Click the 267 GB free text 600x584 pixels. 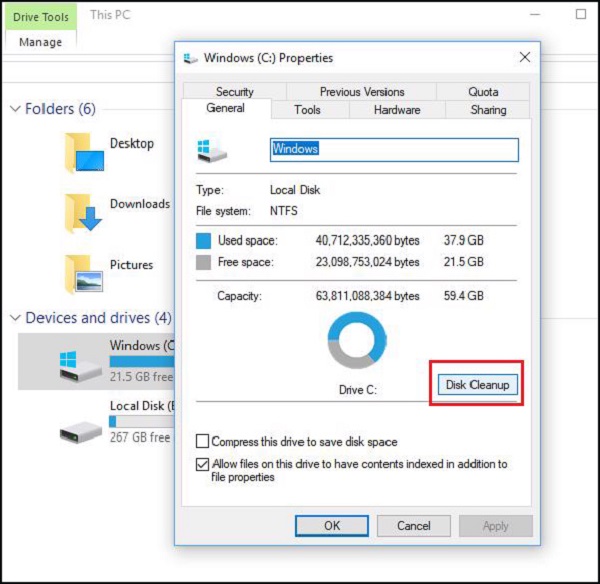[x=140, y=437]
